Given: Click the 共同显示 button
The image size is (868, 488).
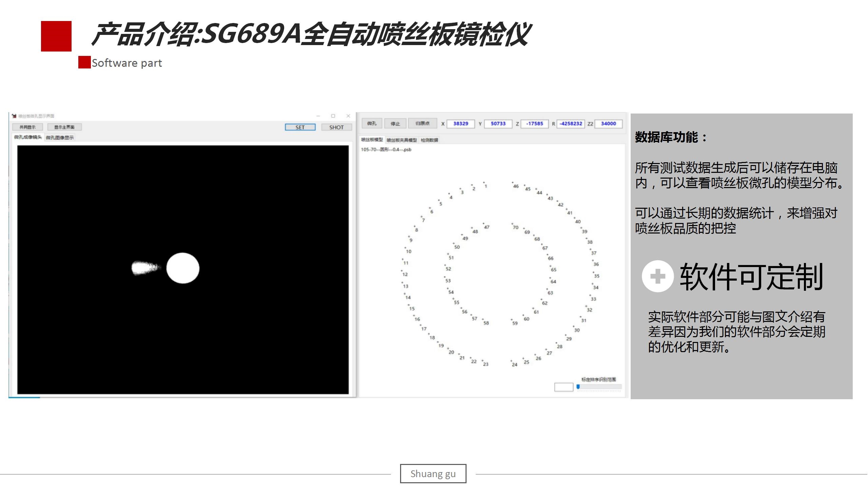Looking at the screenshot, I should point(27,127).
